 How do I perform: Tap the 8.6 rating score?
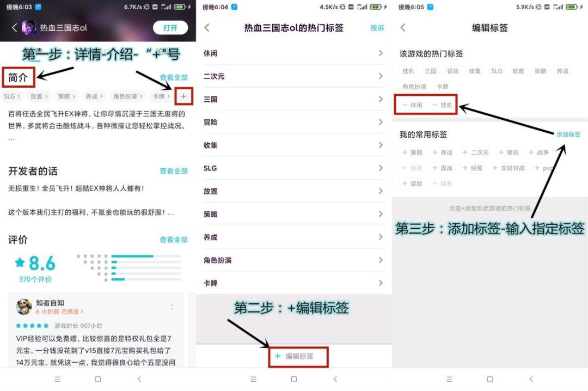[x=42, y=263]
